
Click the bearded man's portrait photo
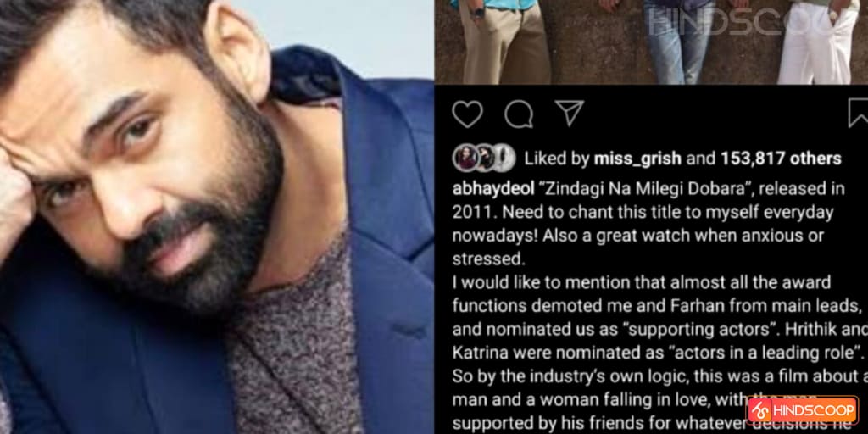coord(216,217)
